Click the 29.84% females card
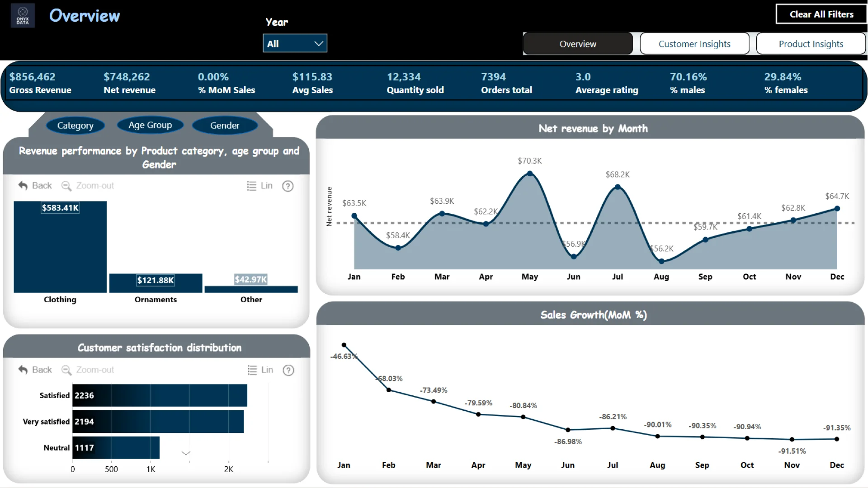Screen dimensions: 868x488 click(786, 83)
